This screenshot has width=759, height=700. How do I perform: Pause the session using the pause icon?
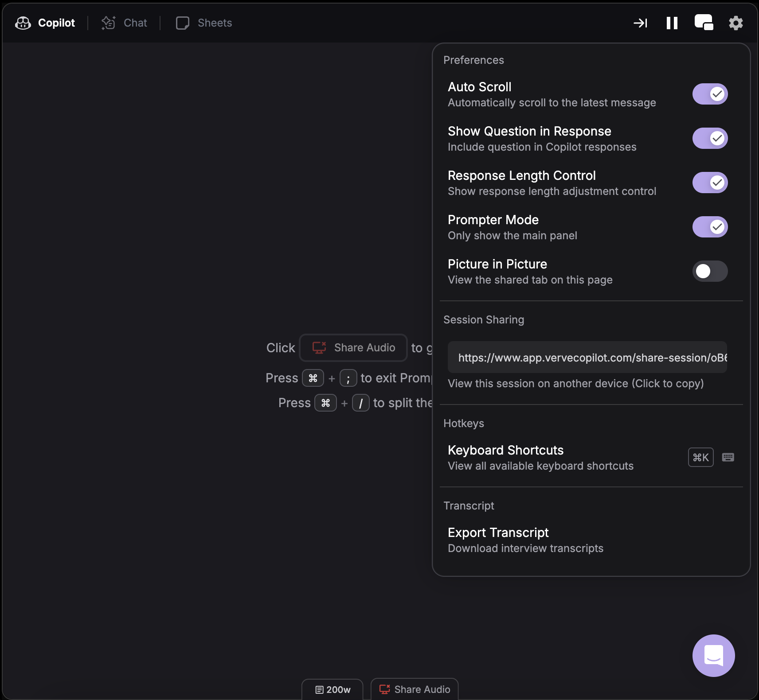pyautogui.click(x=671, y=23)
